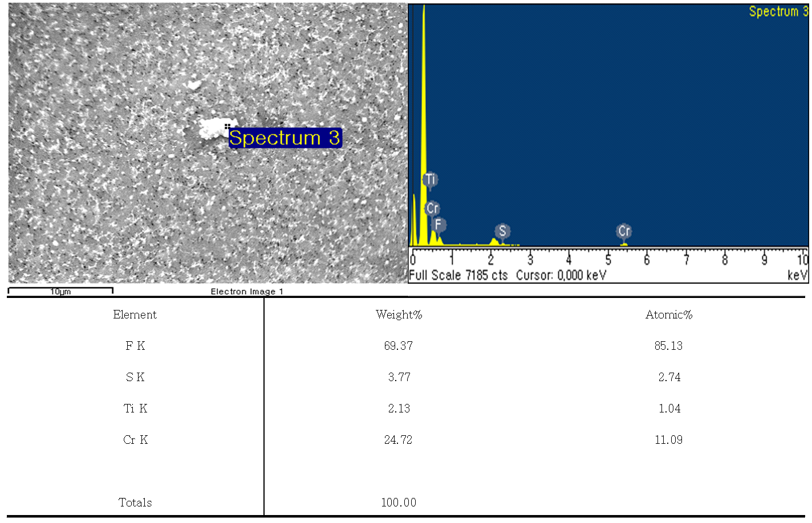This screenshot has width=812, height=523.
Task: Click the atomic value 85.13
Action: click(668, 346)
